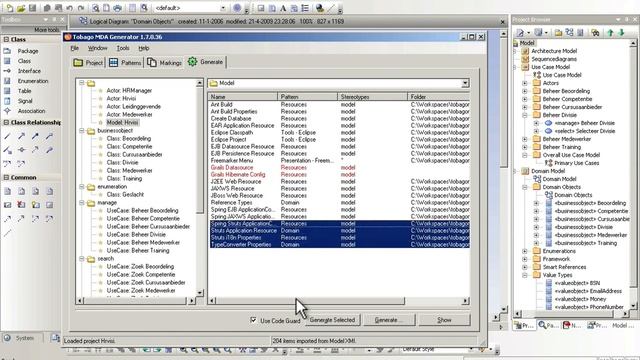This screenshot has height=360, width=640.
Task: Toggle the Use Code Guard checkbox
Action: (x=253, y=320)
